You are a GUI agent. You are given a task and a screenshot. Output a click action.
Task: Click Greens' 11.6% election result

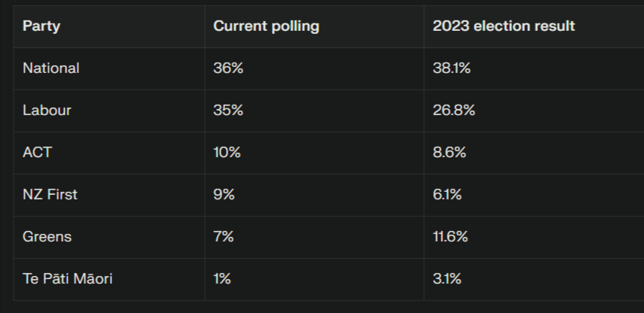[450, 237]
